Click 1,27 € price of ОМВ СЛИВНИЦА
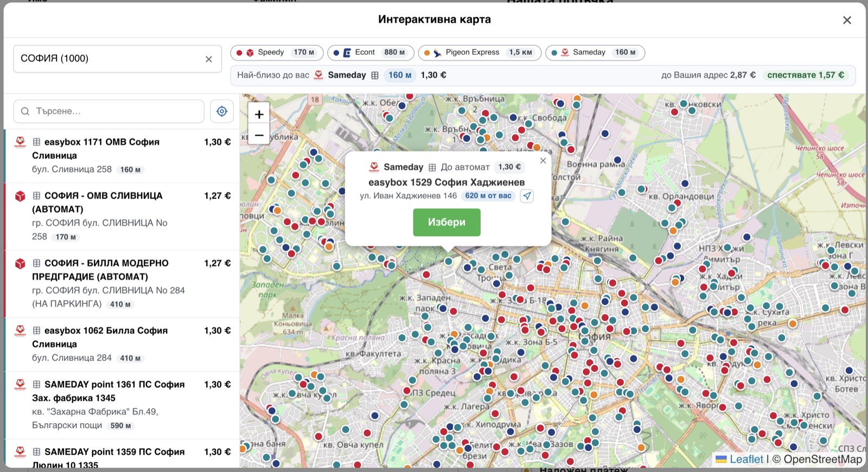Image resolution: width=868 pixels, height=472 pixels. pos(218,196)
